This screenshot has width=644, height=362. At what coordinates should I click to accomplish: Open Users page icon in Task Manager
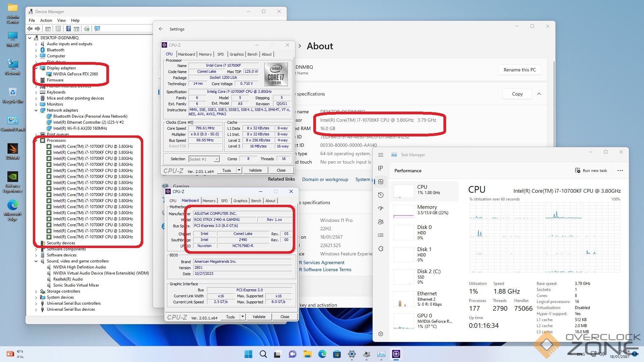tap(381, 222)
